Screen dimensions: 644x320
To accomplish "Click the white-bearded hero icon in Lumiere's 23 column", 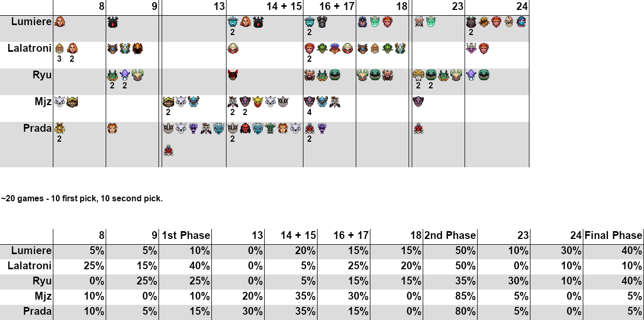I will (x=419, y=22).
